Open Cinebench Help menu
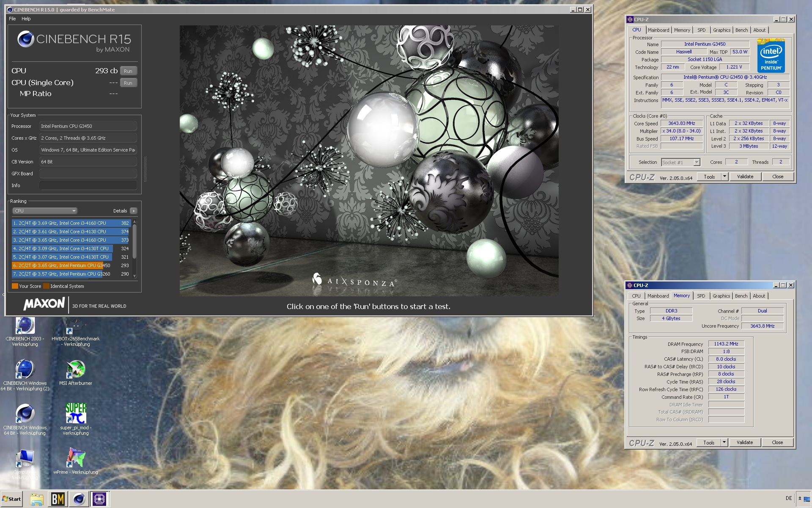The image size is (812, 508). click(x=26, y=19)
